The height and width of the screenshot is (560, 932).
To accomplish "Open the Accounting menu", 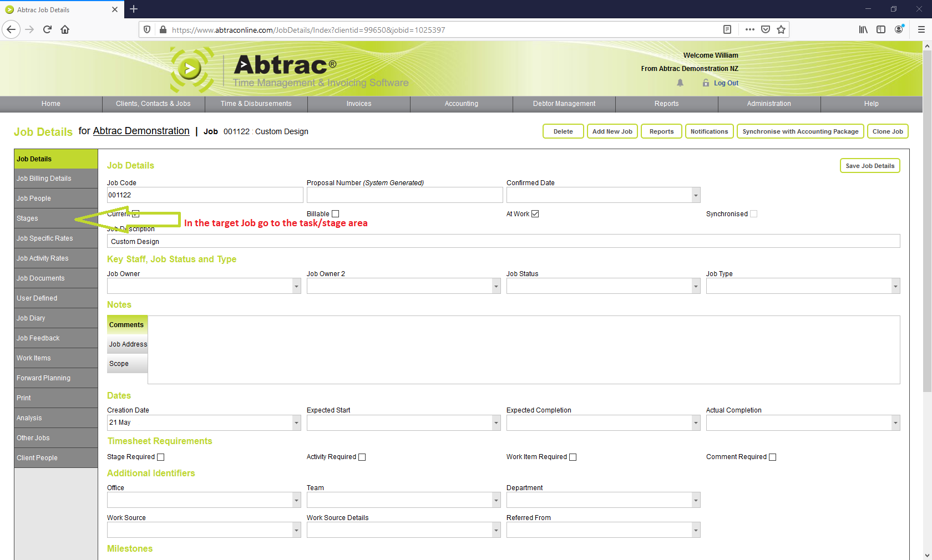I will tap(461, 104).
